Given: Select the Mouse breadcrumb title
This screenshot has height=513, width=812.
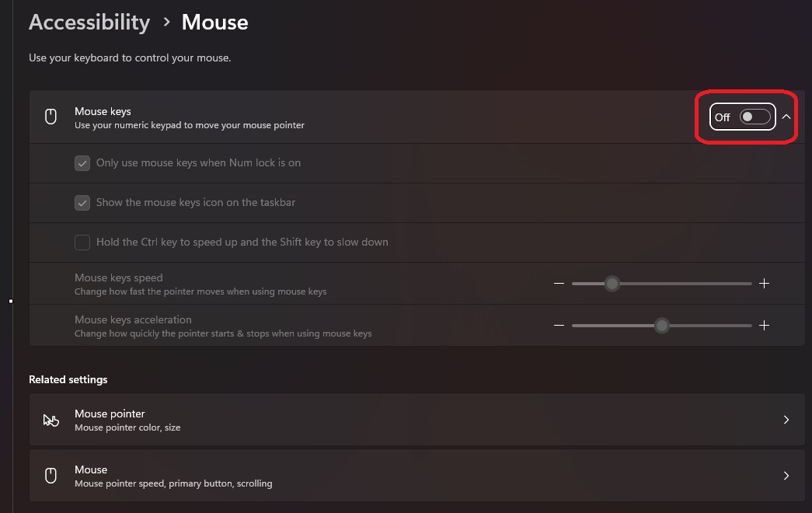Looking at the screenshot, I should pos(215,23).
